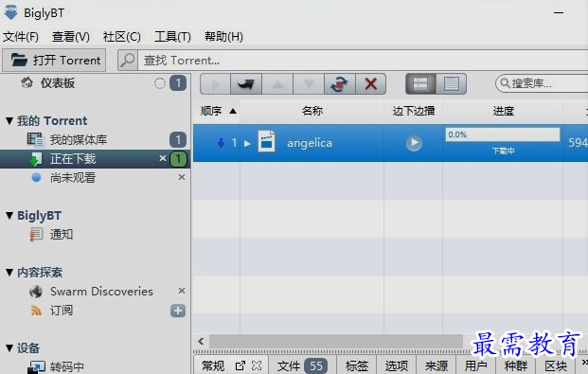Screen dimensions: 588x374
Task: Collapse the 我的 Torrent section
Action: 9,121
